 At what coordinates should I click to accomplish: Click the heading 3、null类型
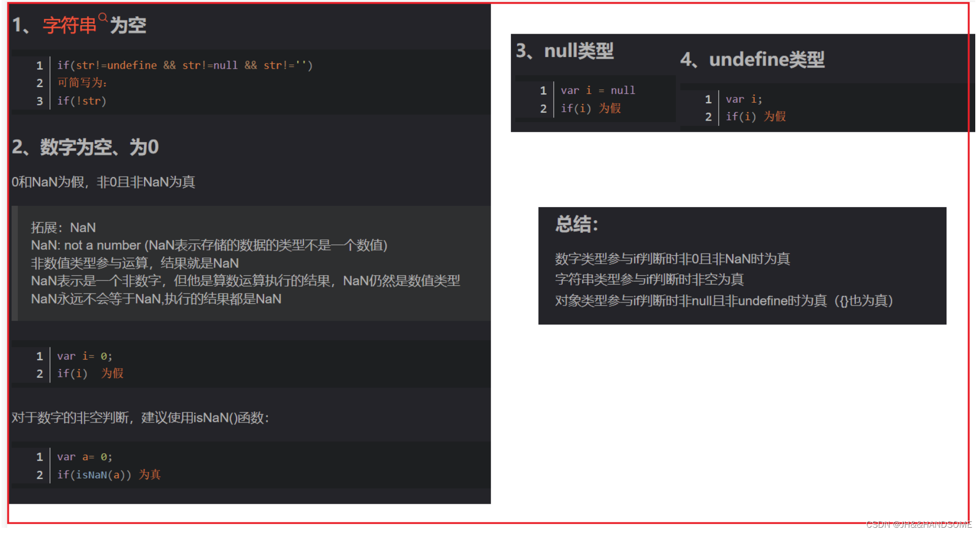point(565,51)
